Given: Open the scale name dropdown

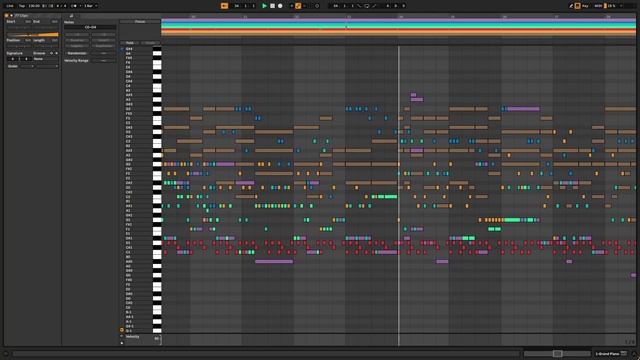Looking at the screenshot, I should pyautogui.click(x=47, y=66).
